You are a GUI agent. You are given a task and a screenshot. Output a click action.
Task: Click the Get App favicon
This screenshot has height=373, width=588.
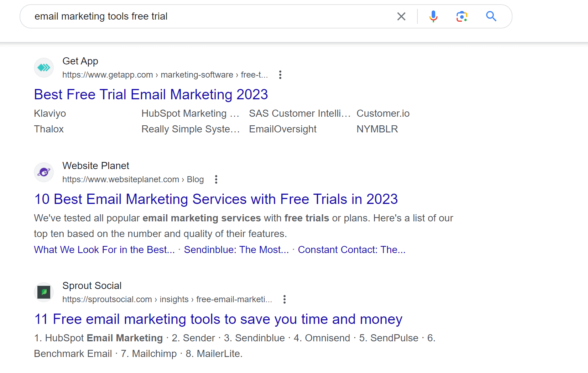pos(44,68)
